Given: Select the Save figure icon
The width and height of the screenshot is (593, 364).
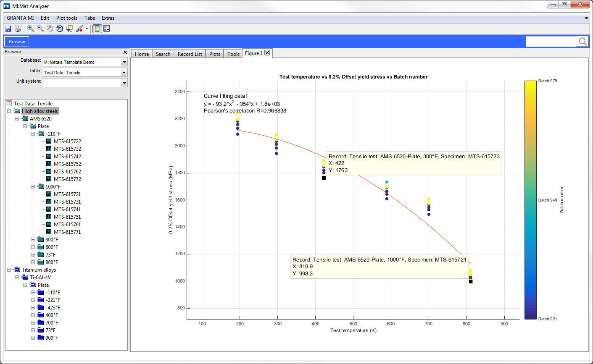Looking at the screenshot, I should point(8,28).
